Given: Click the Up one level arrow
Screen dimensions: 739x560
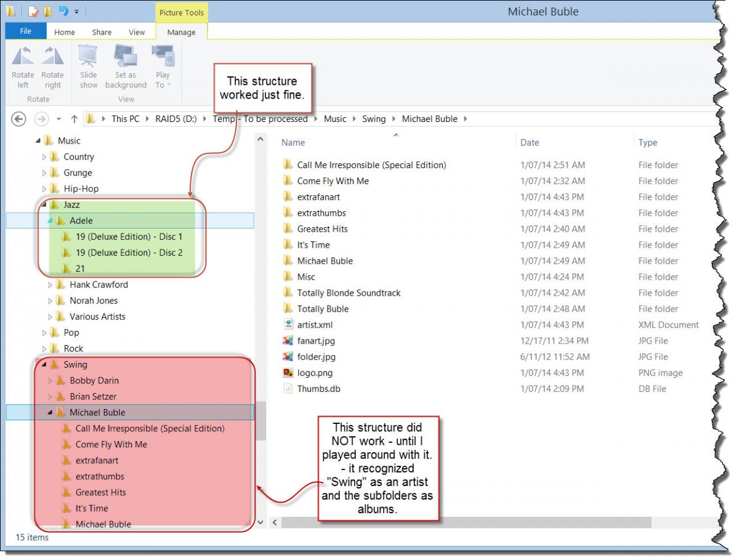Looking at the screenshot, I should [x=75, y=119].
